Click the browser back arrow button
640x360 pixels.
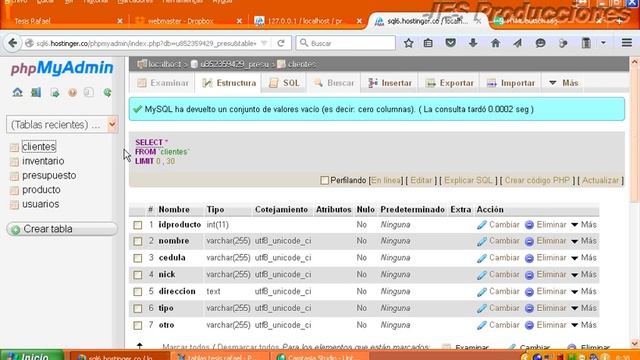tap(13, 43)
